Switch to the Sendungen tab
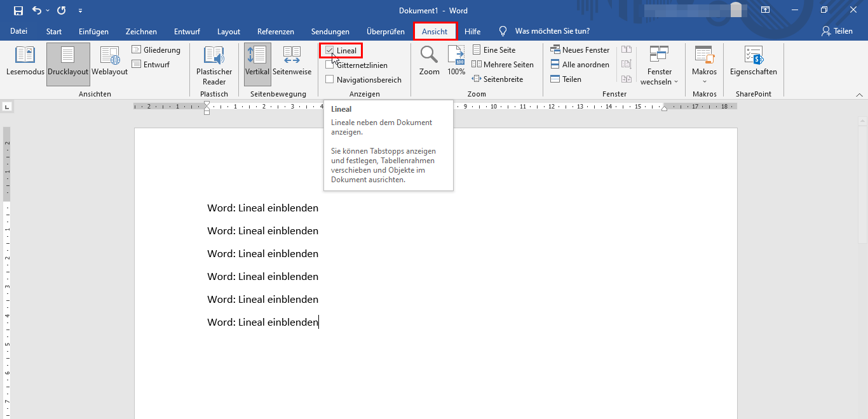Screen dimensions: 868x419 [x=330, y=31]
